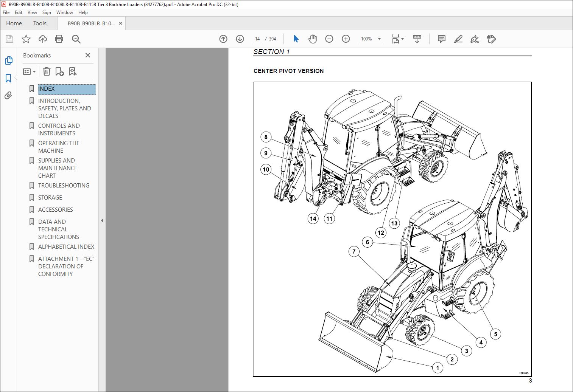The image size is (573, 392).
Task: Zoom out with the minus button
Action: 329,39
